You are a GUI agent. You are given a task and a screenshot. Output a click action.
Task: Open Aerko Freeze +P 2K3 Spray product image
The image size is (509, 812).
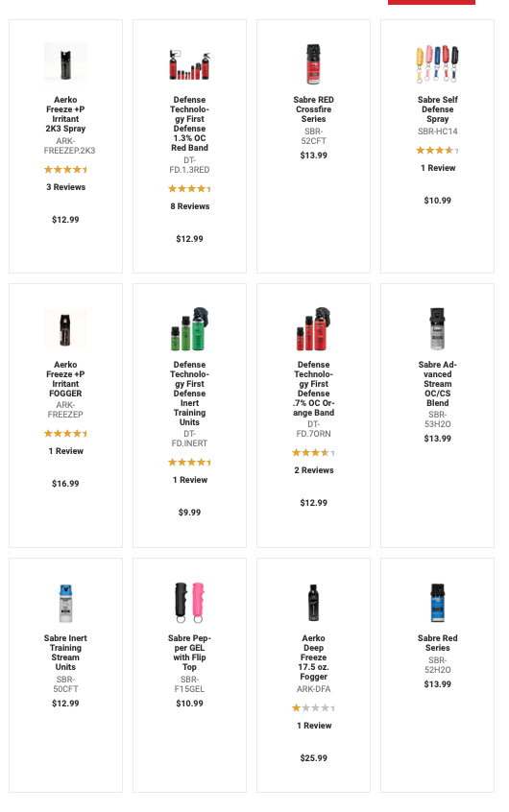[x=65, y=64]
